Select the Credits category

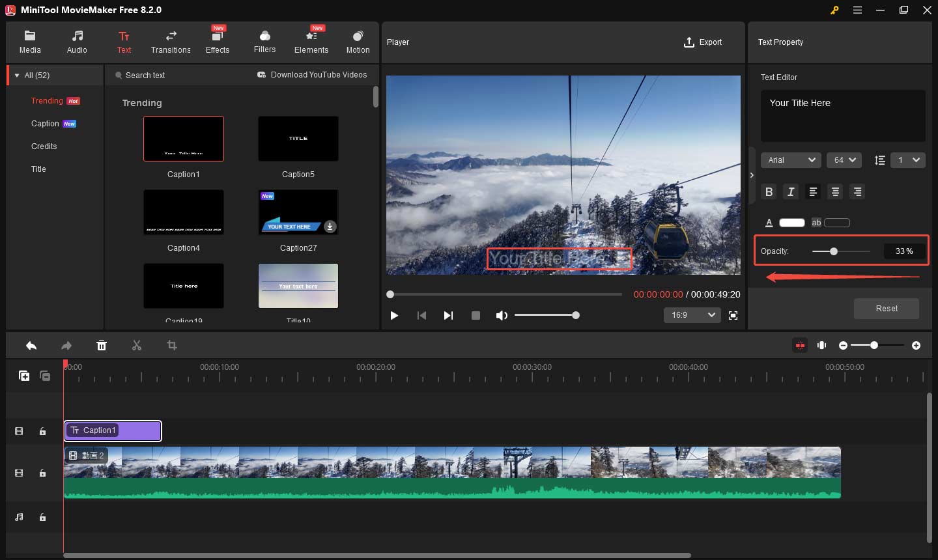44,147
